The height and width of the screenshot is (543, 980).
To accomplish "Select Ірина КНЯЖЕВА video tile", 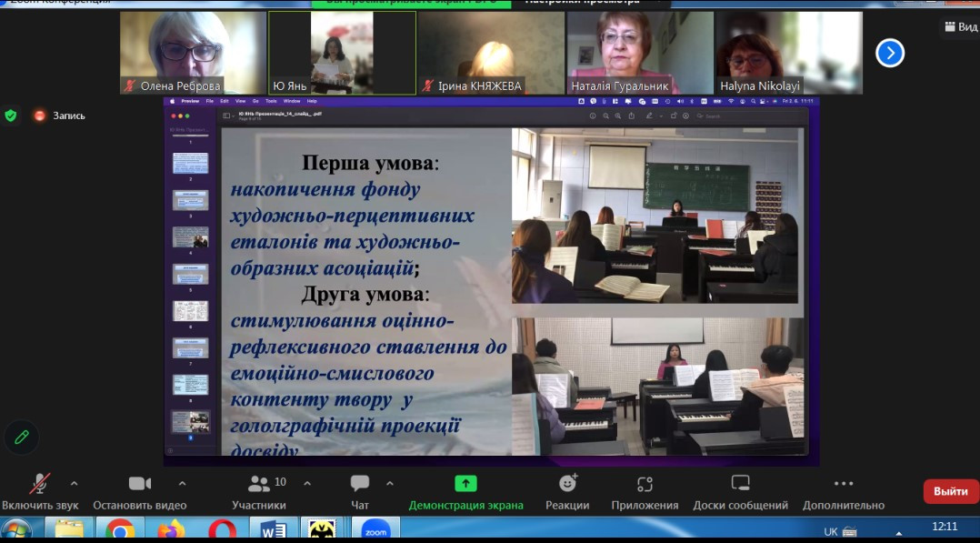I will pos(491,53).
